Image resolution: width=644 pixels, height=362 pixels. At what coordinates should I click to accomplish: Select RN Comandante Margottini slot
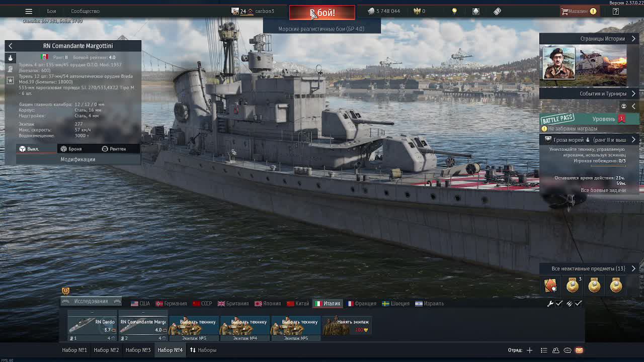point(143,326)
